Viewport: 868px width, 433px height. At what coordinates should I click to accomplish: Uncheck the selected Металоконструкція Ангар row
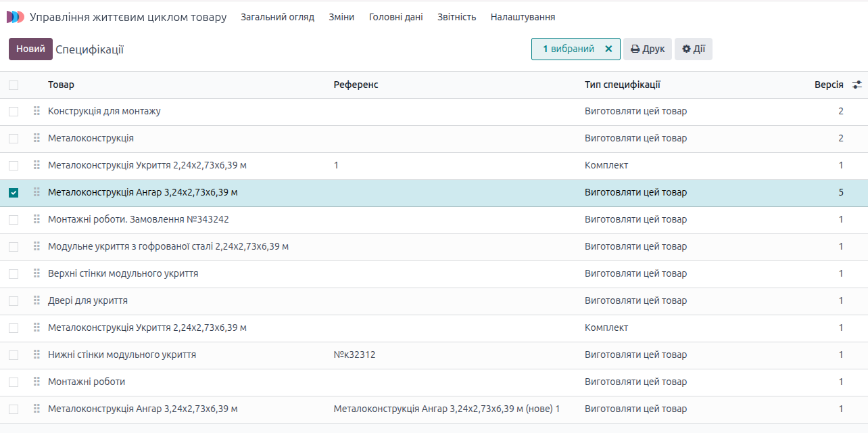(14, 193)
